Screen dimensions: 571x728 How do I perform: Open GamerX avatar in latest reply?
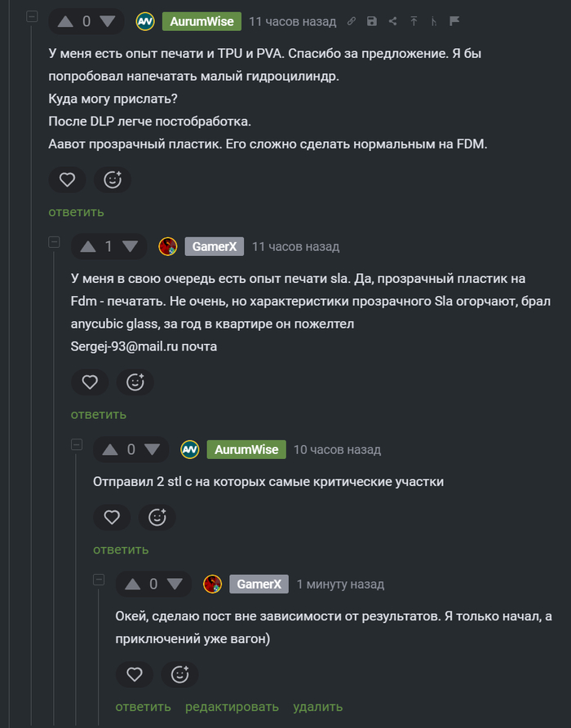[x=213, y=584]
